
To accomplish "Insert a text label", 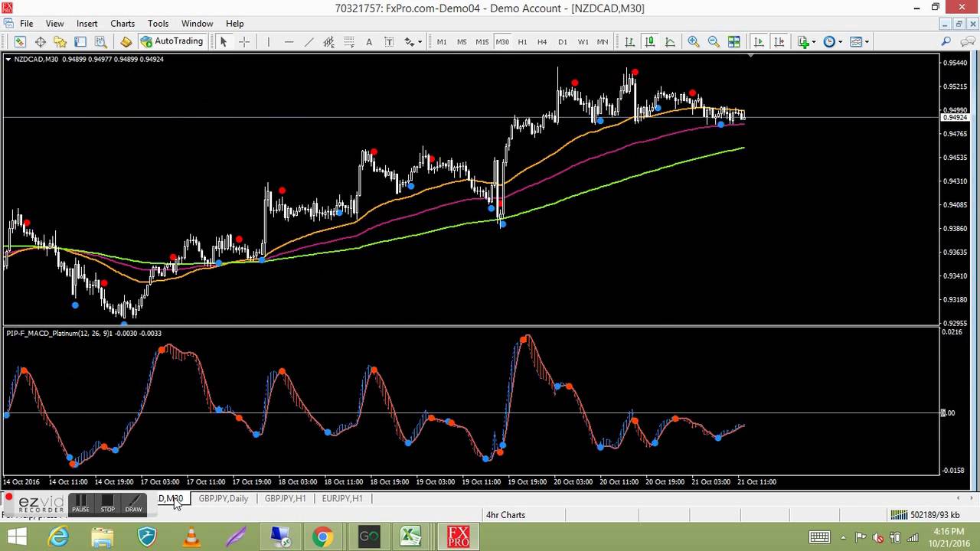I will (388, 41).
